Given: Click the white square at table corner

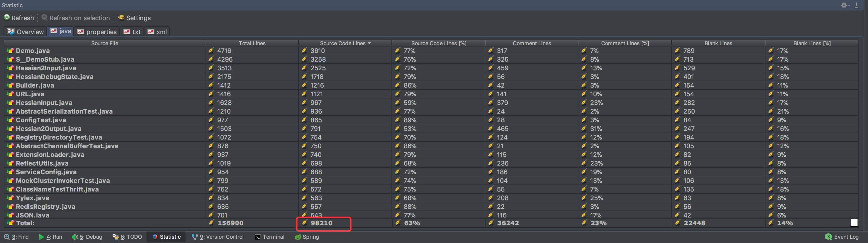Looking at the screenshot, I should 854,223.
